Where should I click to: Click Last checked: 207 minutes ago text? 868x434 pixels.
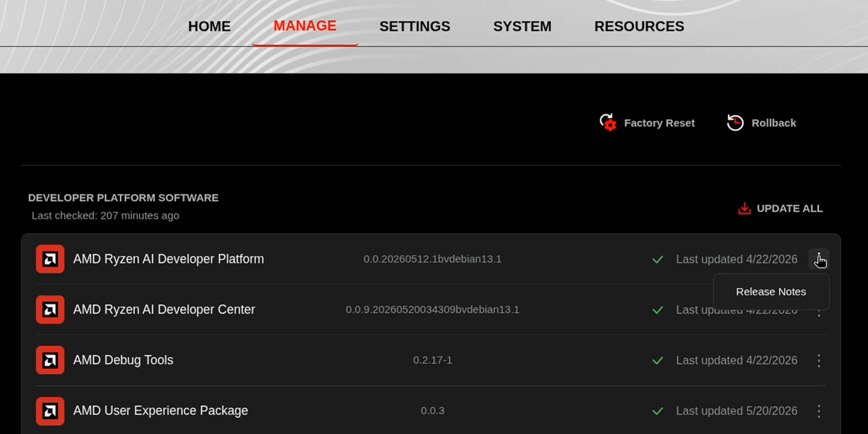click(105, 216)
